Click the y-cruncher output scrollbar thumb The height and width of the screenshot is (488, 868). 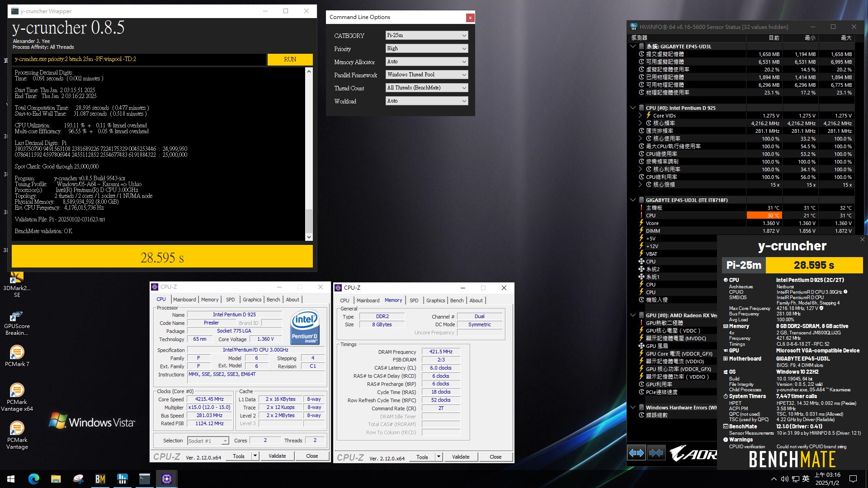click(x=309, y=221)
